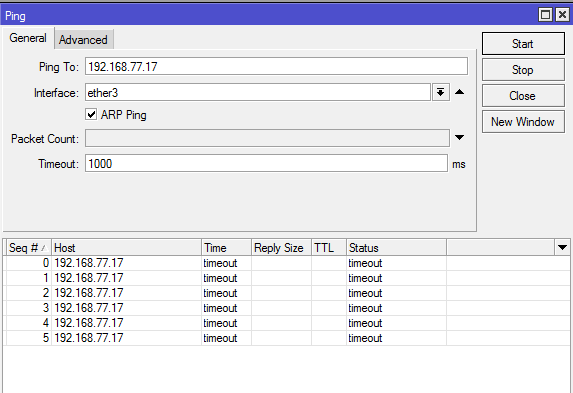The height and width of the screenshot is (393, 573).
Task: Click the Start button
Action: coord(523,44)
